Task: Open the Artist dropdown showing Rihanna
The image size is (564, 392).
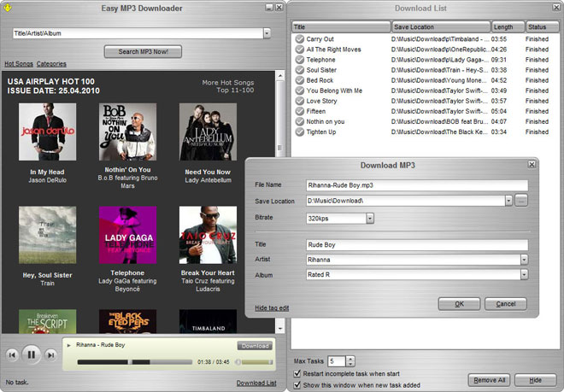Action: pyautogui.click(x=523, y=259)
